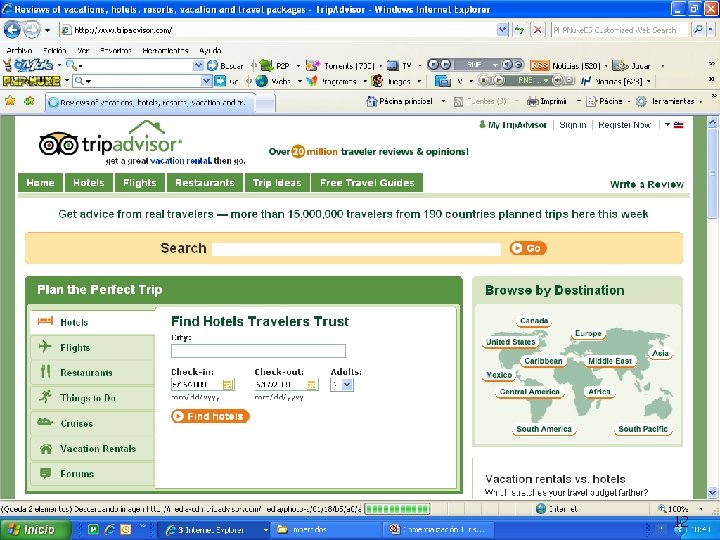720x540 pixels.
Task: Click the Find hotels button
Action: point(210,416)
